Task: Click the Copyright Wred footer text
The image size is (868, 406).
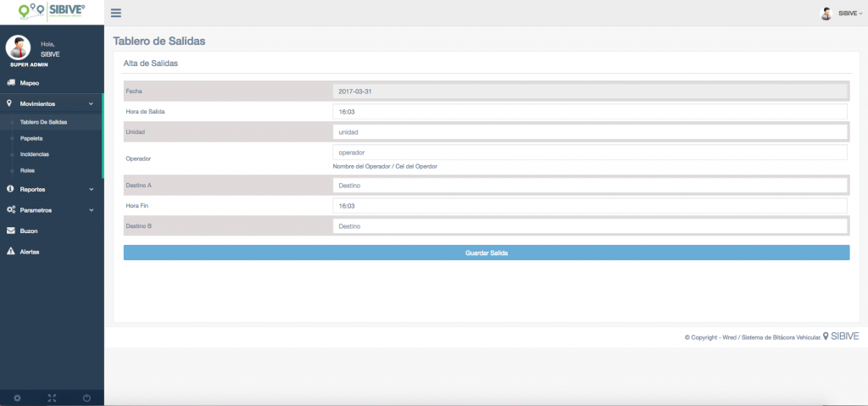Action: point(753,336)
